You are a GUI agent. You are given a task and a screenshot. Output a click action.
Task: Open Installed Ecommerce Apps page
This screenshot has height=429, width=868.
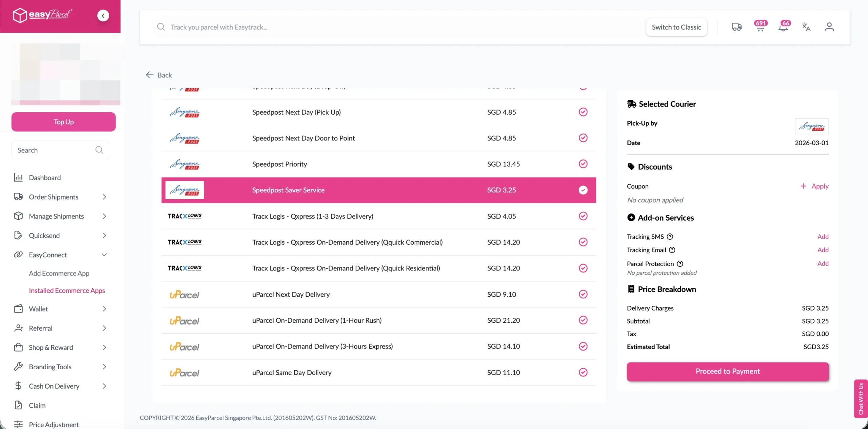(67, 291)
